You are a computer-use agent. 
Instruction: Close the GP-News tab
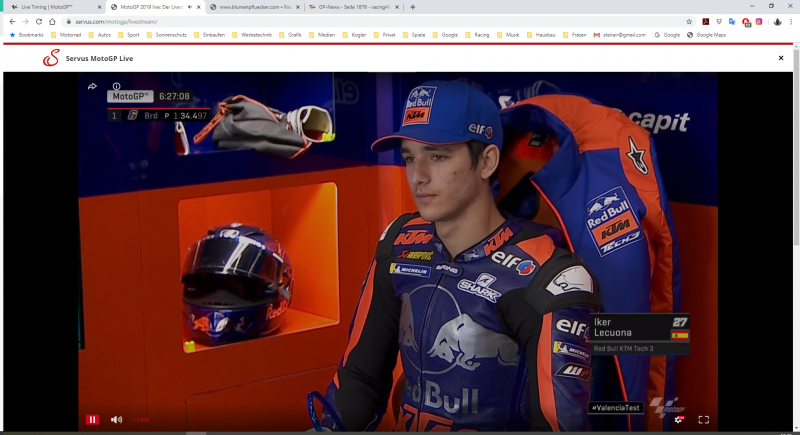point(397,7)
